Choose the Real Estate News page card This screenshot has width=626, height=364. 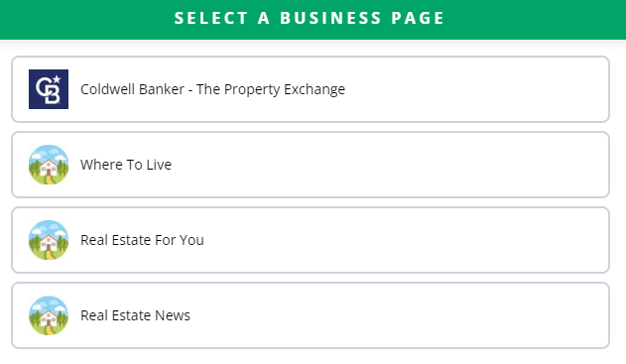click(x=311, y=315)
